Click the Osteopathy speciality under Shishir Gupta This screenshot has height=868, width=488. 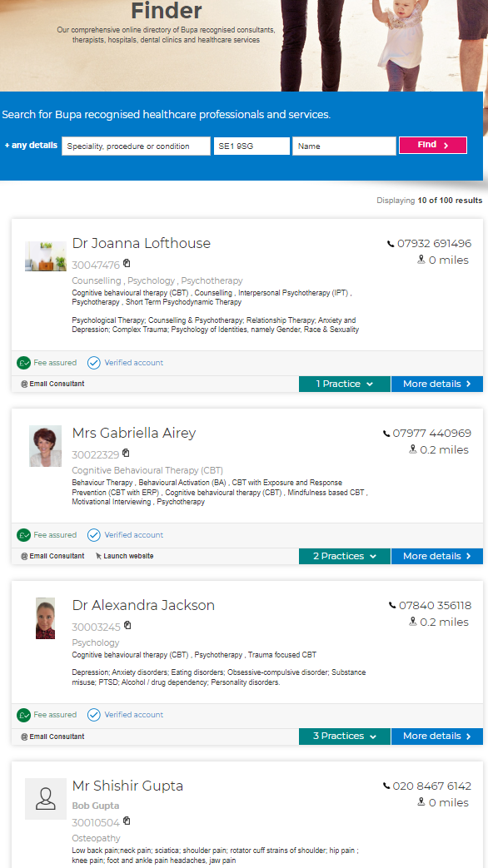pyautogui.click(x=96, y=838)
